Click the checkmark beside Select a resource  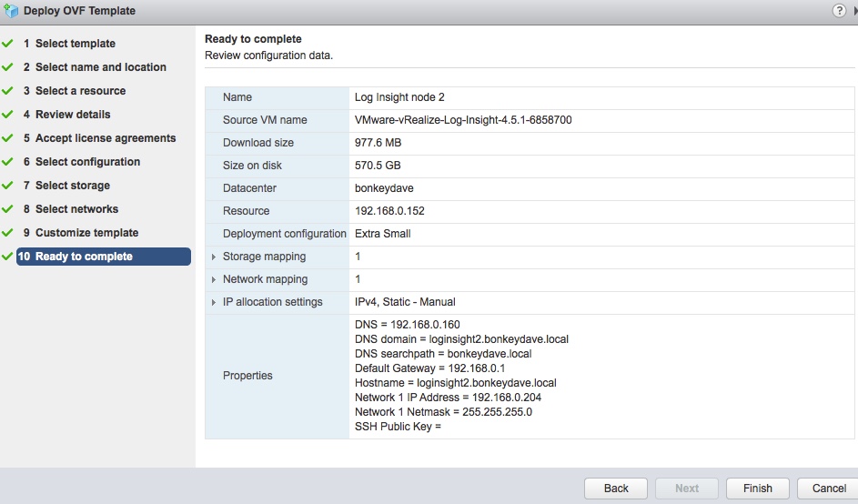[x=7, y=91]
